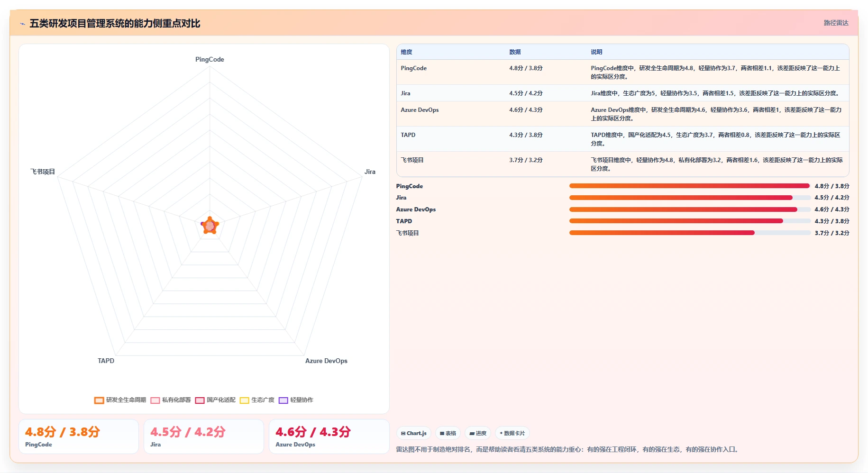The width and height of the screenshot is (868, 473).
Task: Click the TAPD维度中 description text
Action: pyautogui.click(x=716, y=139)
